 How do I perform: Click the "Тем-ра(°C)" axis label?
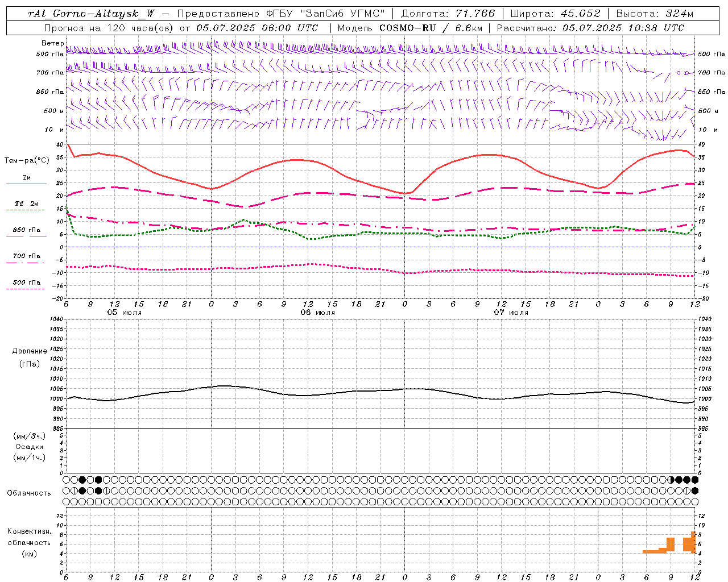pos(27,161)
